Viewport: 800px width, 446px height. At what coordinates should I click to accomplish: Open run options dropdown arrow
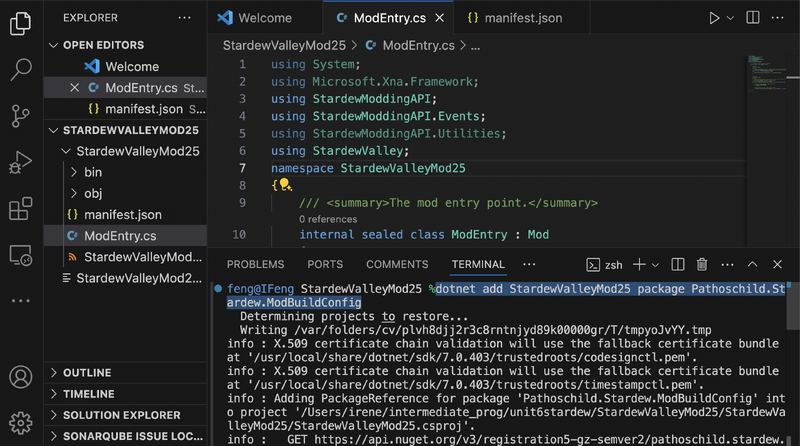click(x=730, y=18)
